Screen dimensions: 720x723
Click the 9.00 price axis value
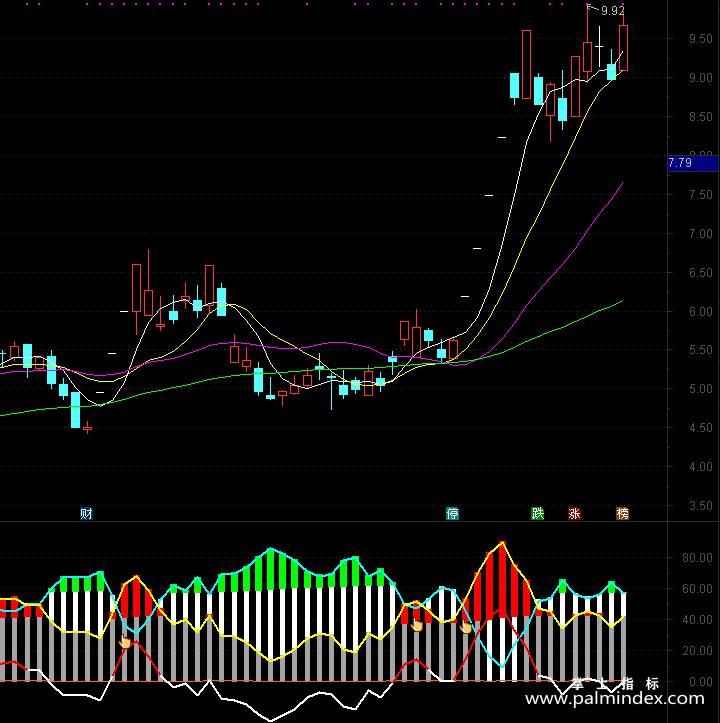701,78
